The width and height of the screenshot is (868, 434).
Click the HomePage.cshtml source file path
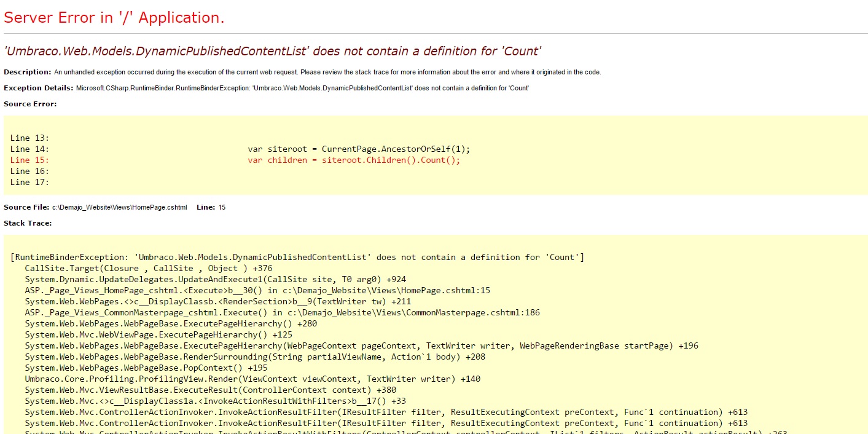[x=119, y=207]
